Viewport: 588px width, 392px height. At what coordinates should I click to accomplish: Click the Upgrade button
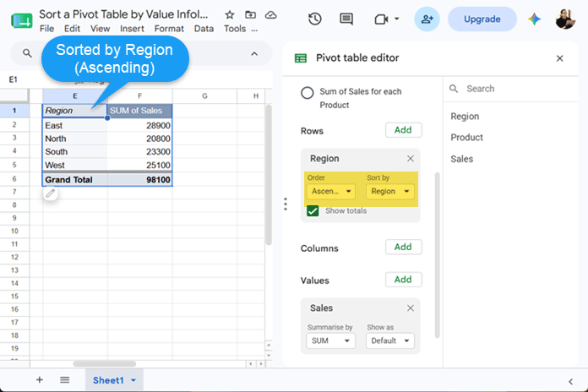tap(482, 19)
